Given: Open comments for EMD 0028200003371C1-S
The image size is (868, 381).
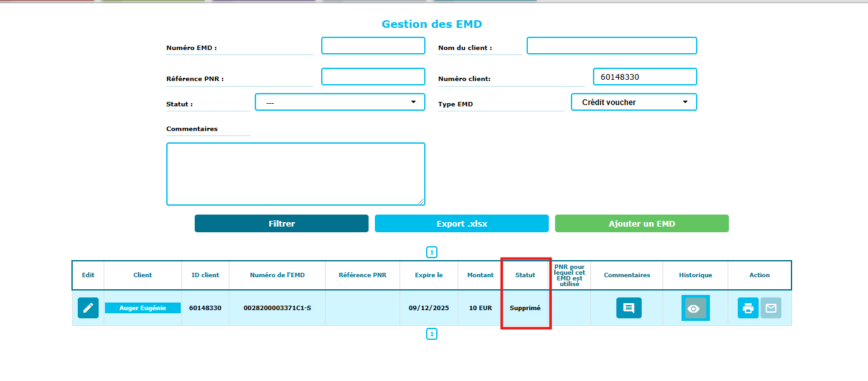Looking at the screenshot, I should pos(628,308).
